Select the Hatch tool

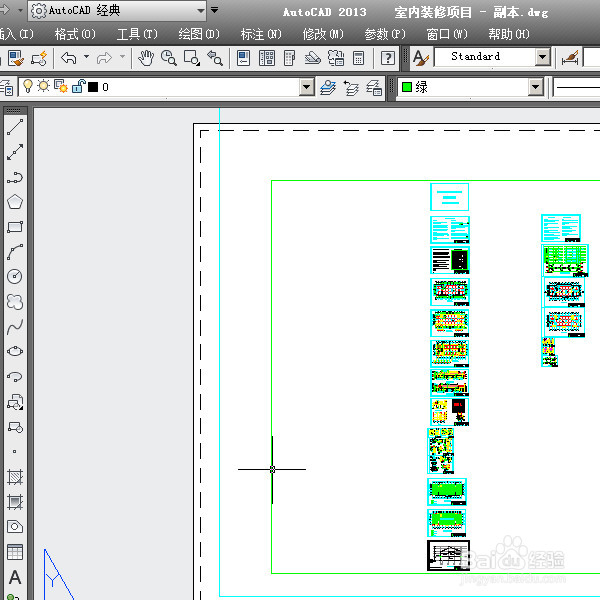[15, 477]
